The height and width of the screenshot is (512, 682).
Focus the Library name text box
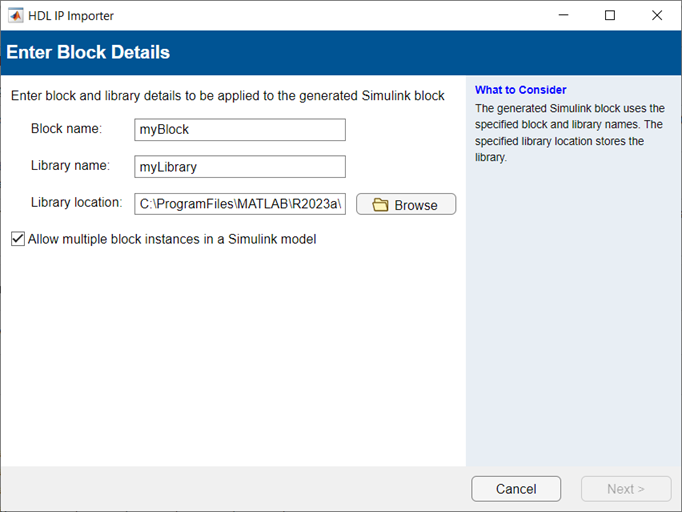[240, 167]
